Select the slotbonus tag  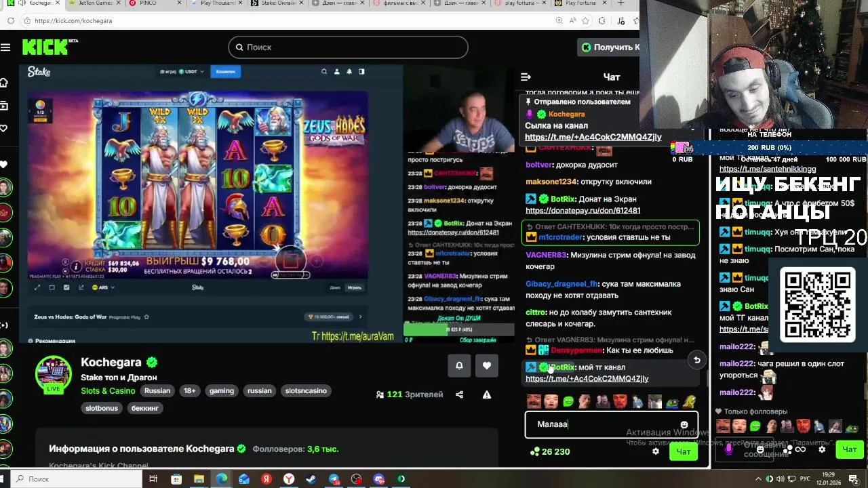102,408
